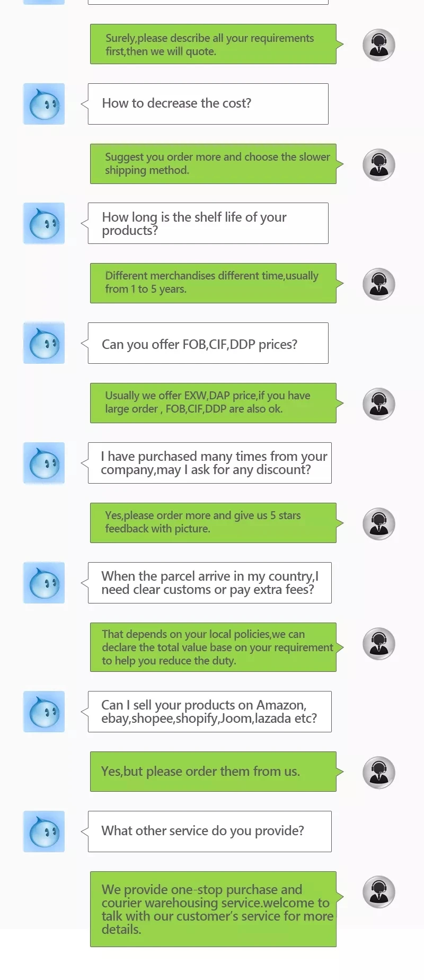This screenshot has height=980, width=424.
Task: Click the "Can you offer FOB, CIF, DDP prices?" bubble
Action: pyautogui.click(x=208, y=343)
